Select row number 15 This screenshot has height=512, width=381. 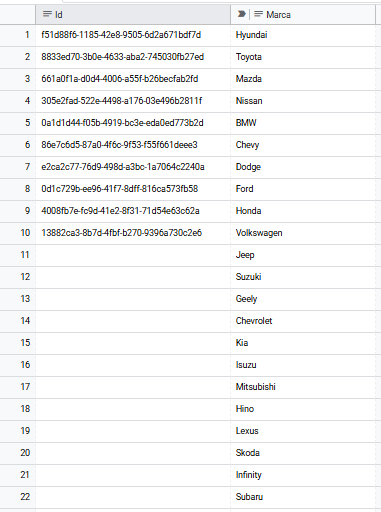coord(18,343)
